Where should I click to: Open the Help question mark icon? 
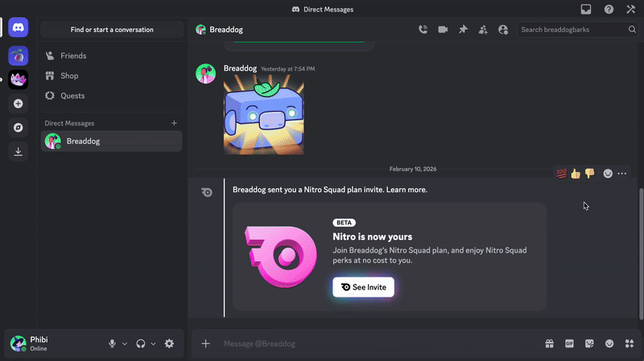(x=609, y=9)
